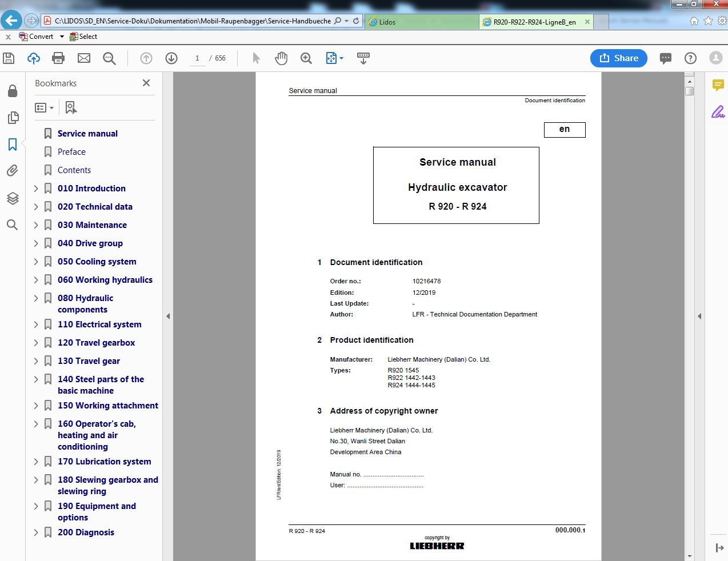Open the 170 Lubrication system bookmark

(x=105, y=462)
